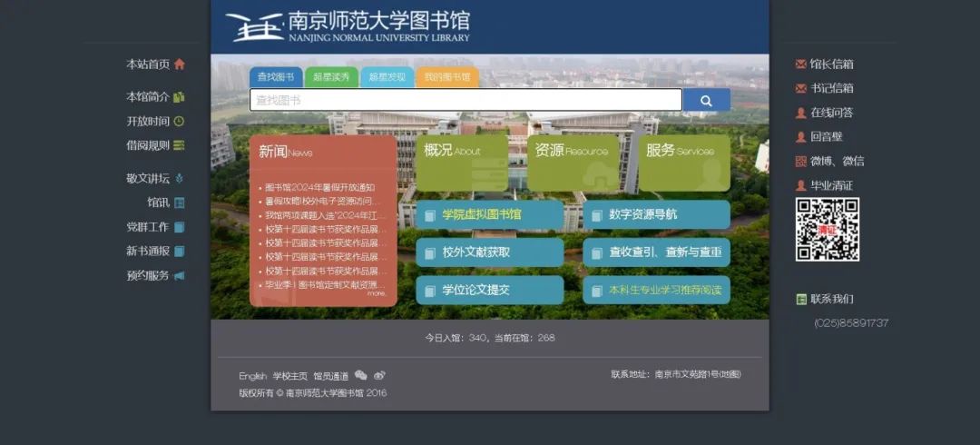Click the book icon beside 新书通报

pyautogui.click(x=180, y=251)
